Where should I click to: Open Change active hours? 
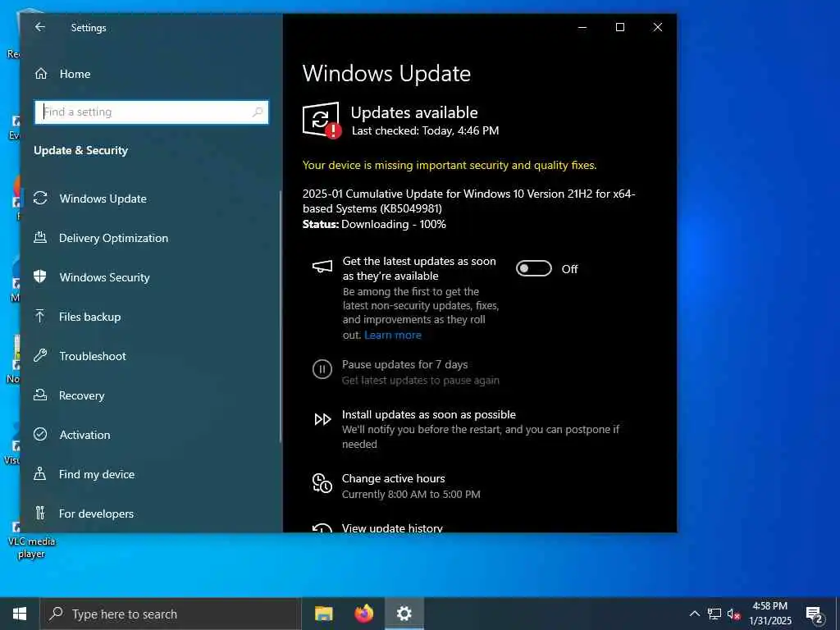tap(393, 478)
